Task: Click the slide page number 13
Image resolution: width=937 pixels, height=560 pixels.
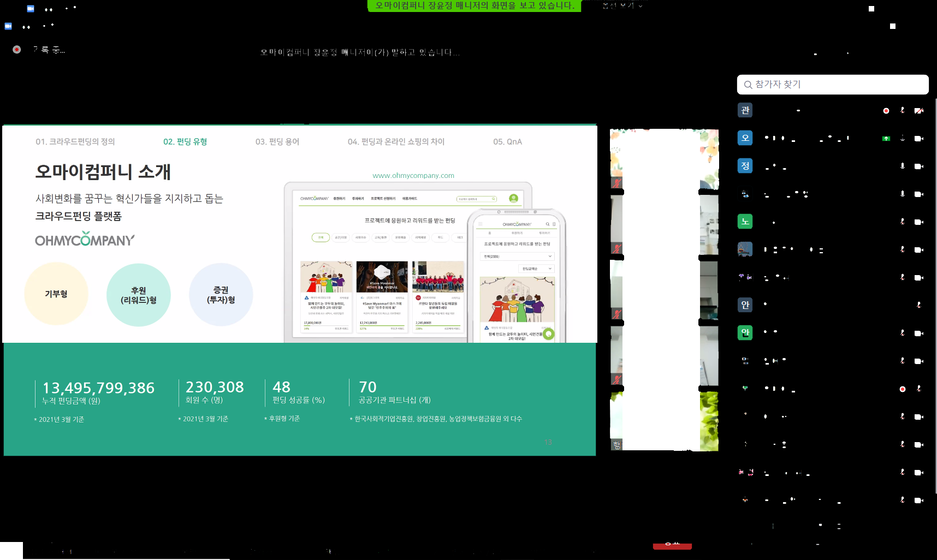Action: click(x=548, y=443)
